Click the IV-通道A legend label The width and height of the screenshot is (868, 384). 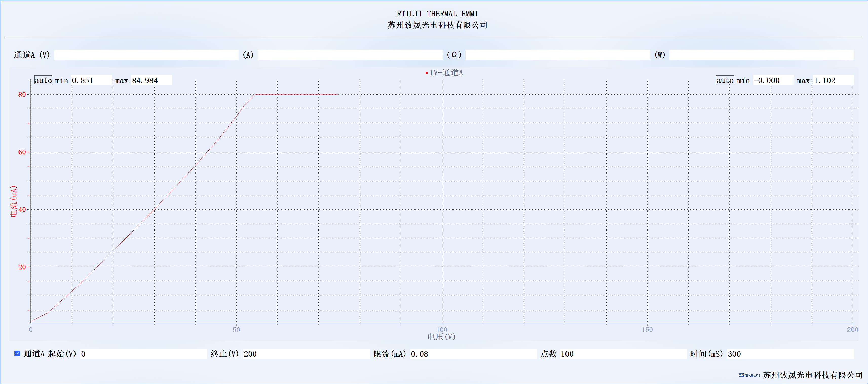click(446, 73)
